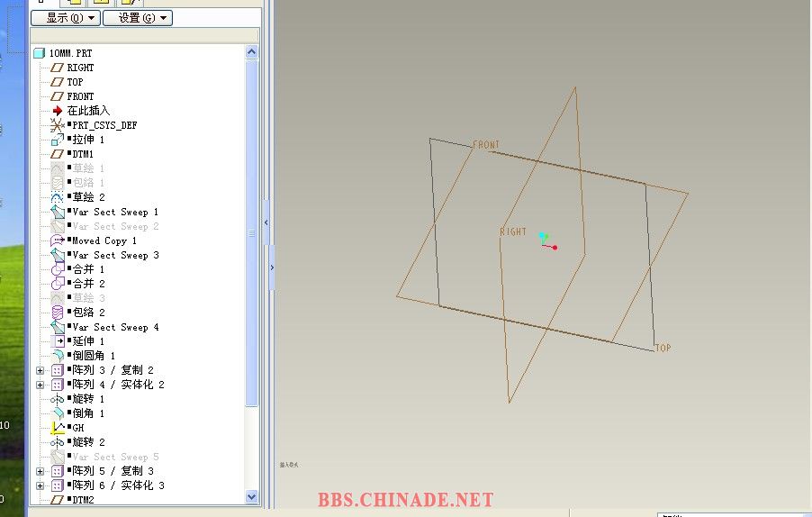Viewport: 812px width, 517px height.
Task: Click the GH curve feature icon
Action: [x=58, y=428]
